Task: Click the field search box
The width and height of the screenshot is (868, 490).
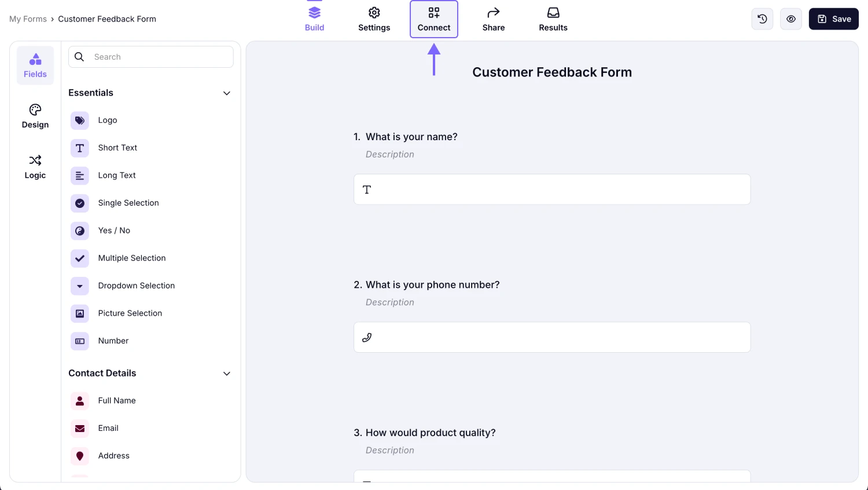Action: (x=150, y=57)
